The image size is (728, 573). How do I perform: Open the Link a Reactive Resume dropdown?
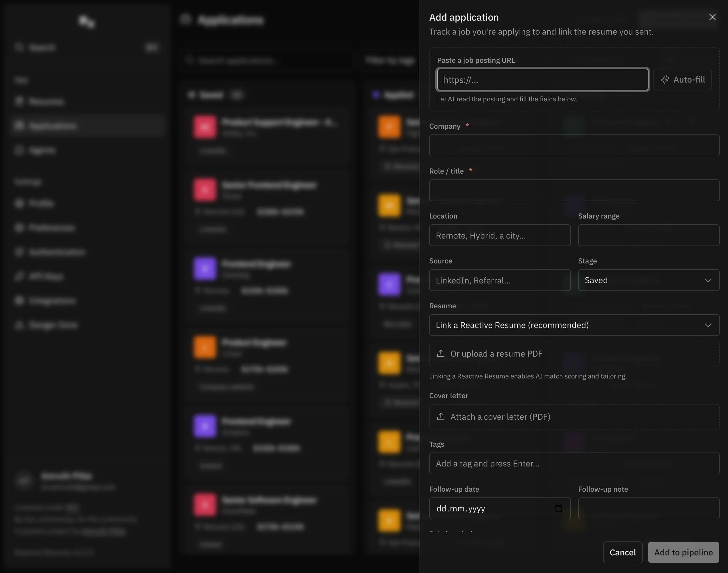574,325
